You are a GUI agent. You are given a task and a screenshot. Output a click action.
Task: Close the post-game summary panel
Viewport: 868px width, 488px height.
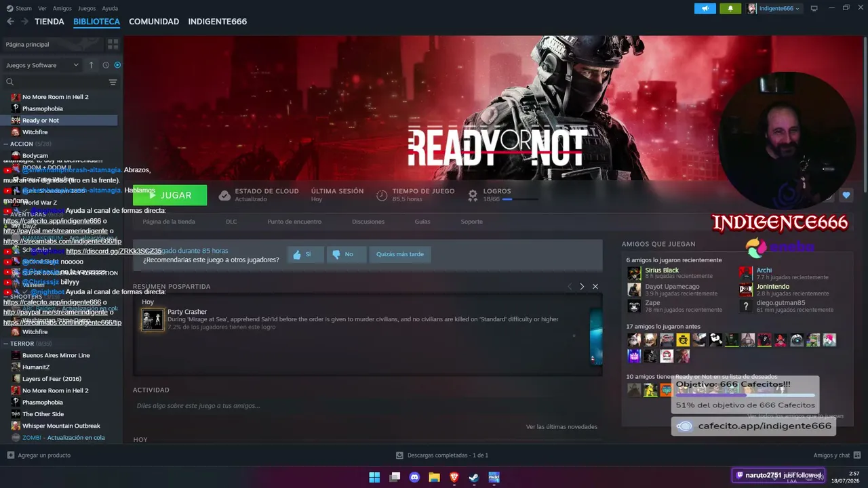[595, 287]
